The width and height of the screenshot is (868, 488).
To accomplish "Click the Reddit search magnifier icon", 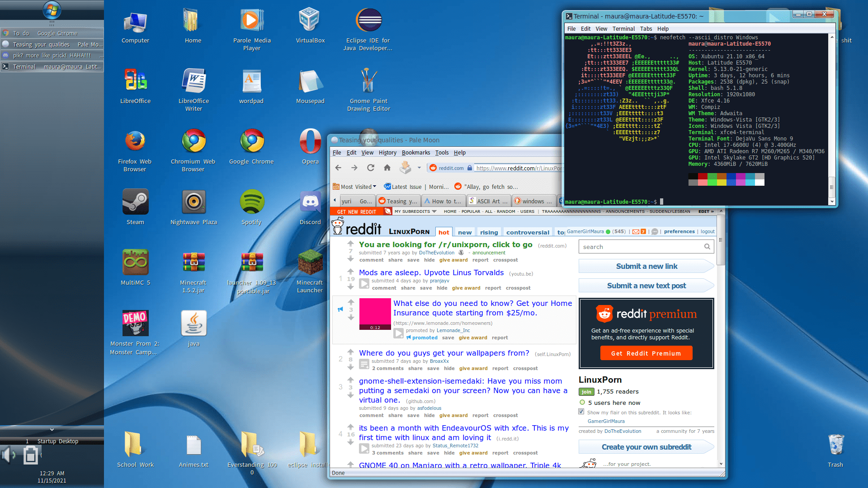I will [707, 247].
